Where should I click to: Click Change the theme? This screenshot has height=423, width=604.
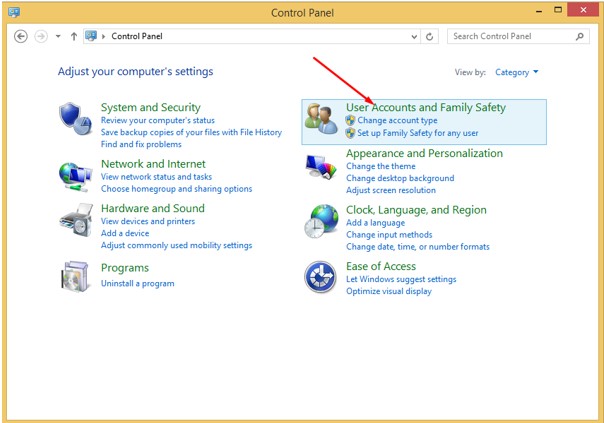pos(381,166)
